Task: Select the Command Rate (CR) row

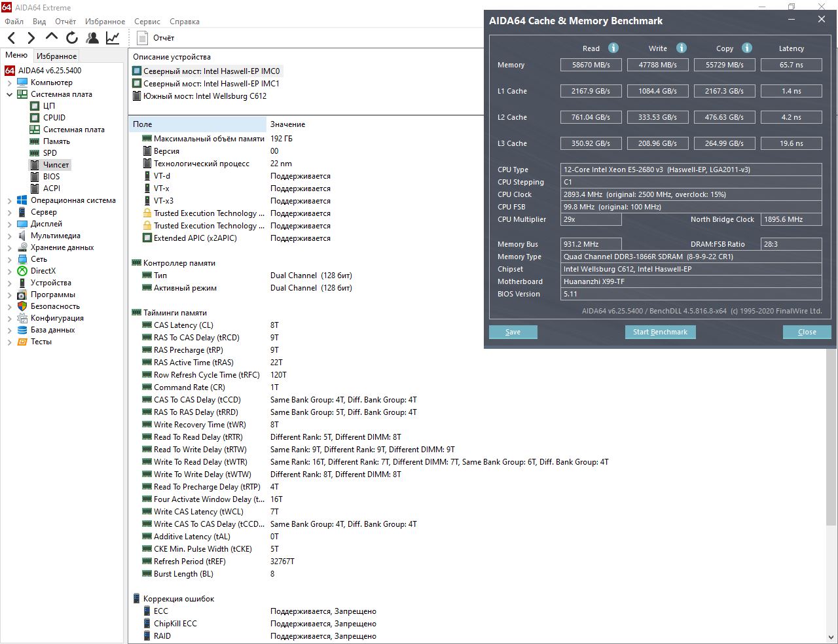Action: (477, 387)
